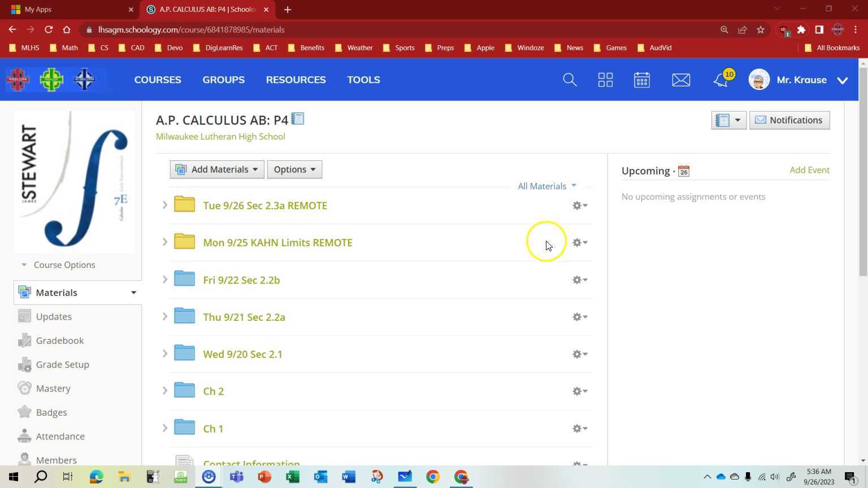868x488 pixels.
Task: Open the notifications bell with badge 10
Action: pos(721,80)
